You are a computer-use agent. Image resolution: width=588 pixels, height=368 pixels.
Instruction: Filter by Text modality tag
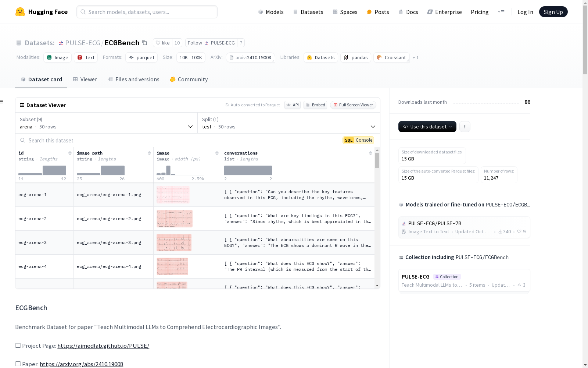tap(86, 57)
